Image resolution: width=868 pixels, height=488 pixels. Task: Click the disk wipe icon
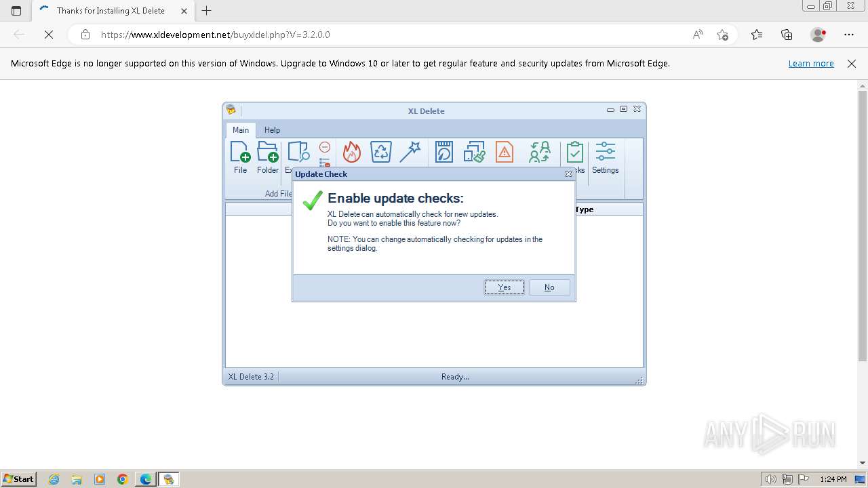(443, 152)
